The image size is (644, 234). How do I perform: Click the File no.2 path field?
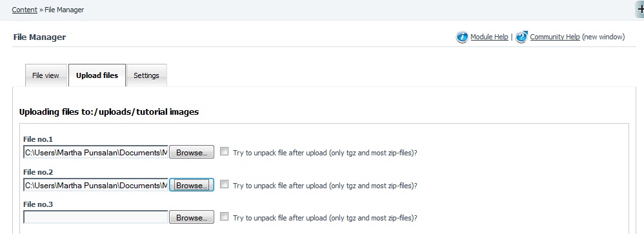coord(96,185)
